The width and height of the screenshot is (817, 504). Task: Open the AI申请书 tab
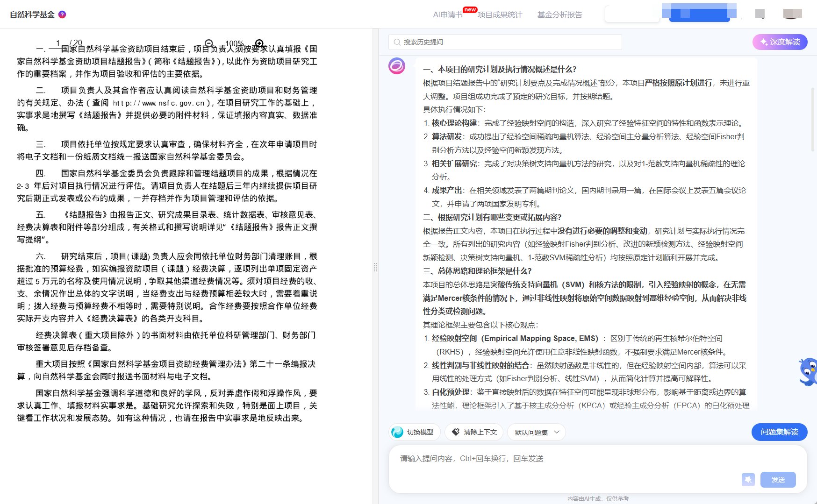tap(447, 15)
